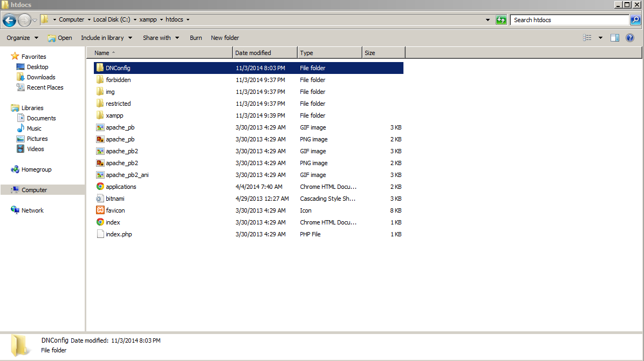
Task: Select the apache_pb2_ani file name
Action: [x=127, y=175]
